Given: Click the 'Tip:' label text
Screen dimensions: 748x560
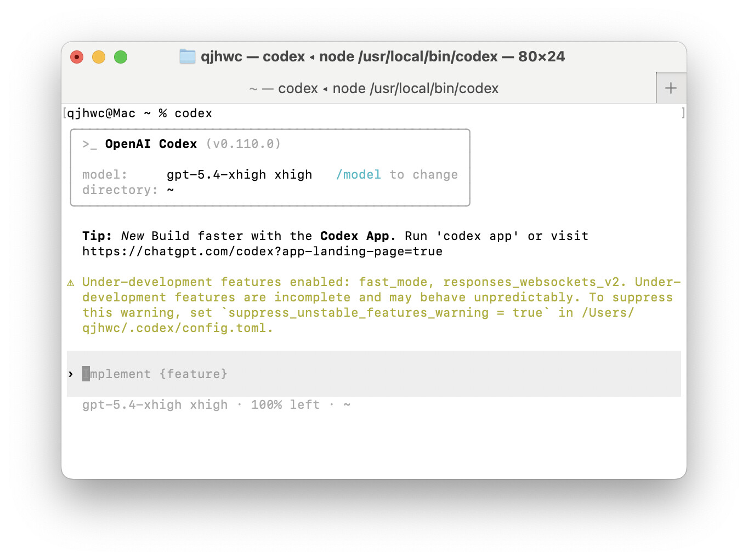Looking at the screenshot, I should tap(97, 236).
